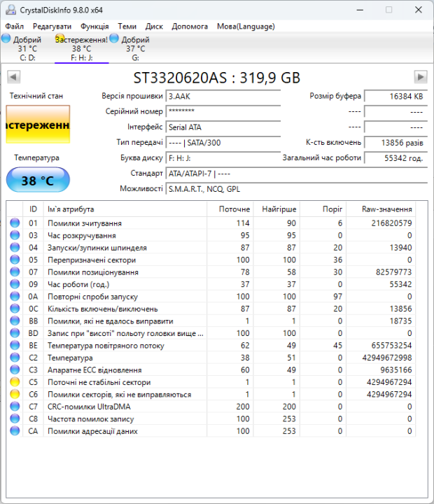
Task: Switch to the C: D: disk tab
Action: 27,48
